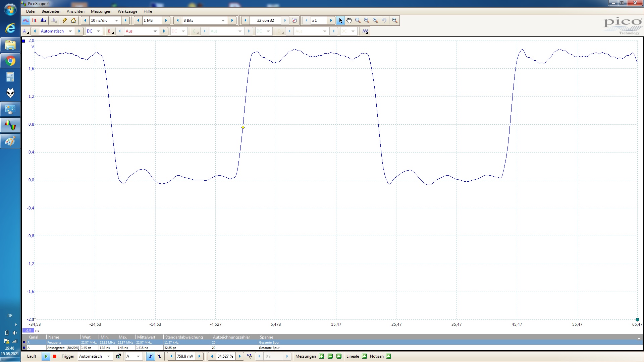Click the yellow trigger marker diamond

[243, 127]
